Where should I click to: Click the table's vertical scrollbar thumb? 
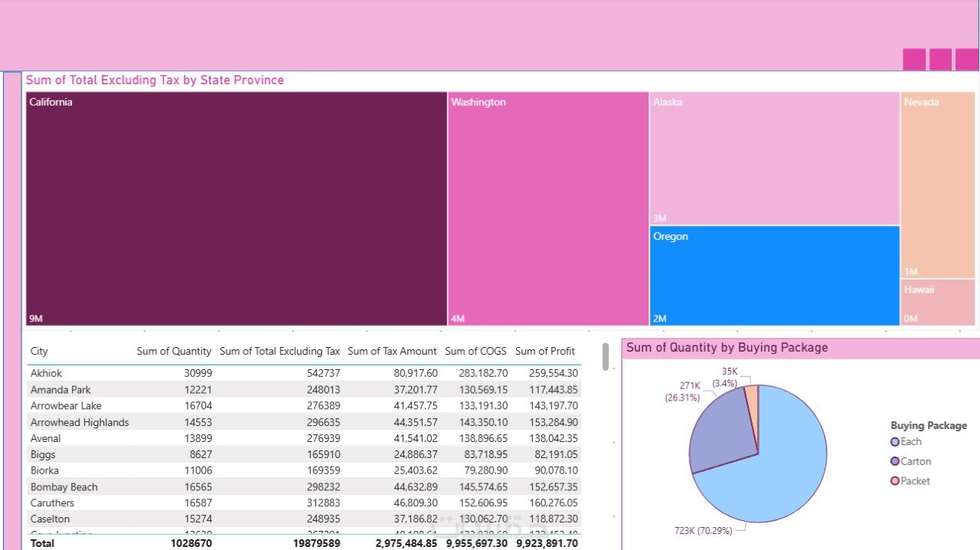point(606,357)
